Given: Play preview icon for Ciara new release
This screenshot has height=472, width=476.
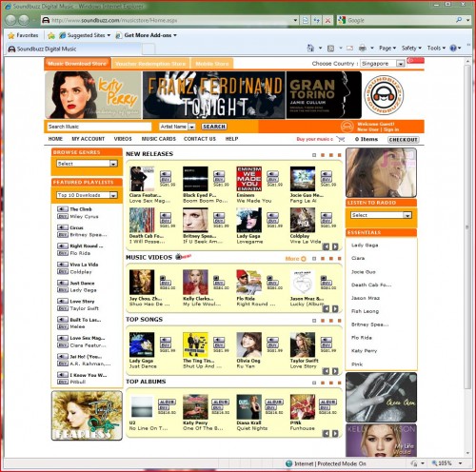Looking at the screenshot, I should tap(166, 174).
